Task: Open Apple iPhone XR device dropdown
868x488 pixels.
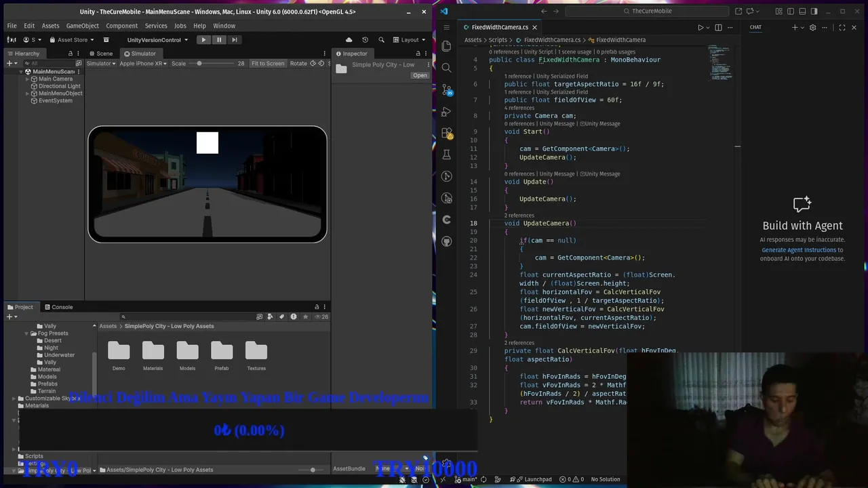Action: tap(144, 64)
